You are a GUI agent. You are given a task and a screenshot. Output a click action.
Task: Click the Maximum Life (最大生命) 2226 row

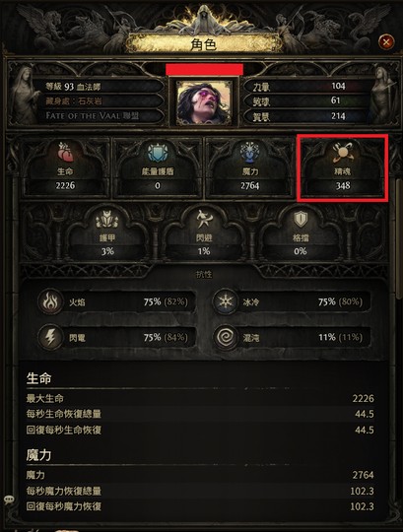pyautogui.click(x=200, y=398)
